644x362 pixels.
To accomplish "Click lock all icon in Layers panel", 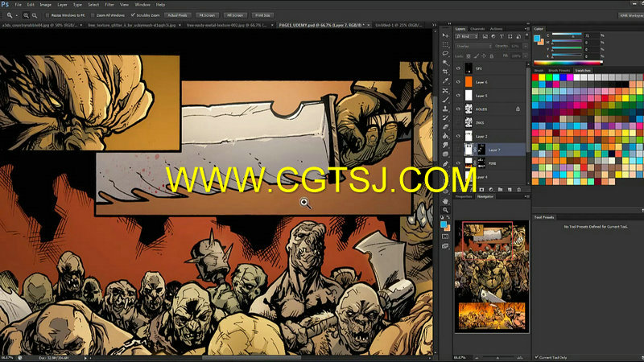I will [x=492, y=56].
